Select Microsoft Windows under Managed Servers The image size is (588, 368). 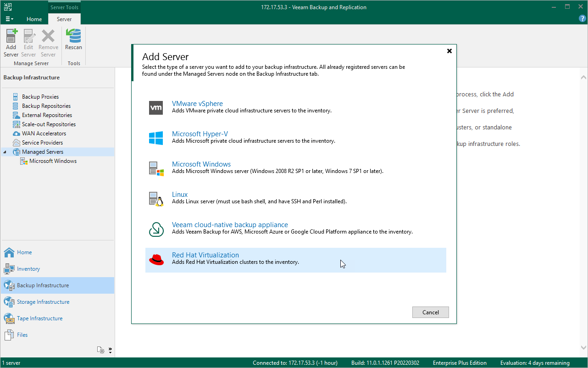click(x=53, y=161)
